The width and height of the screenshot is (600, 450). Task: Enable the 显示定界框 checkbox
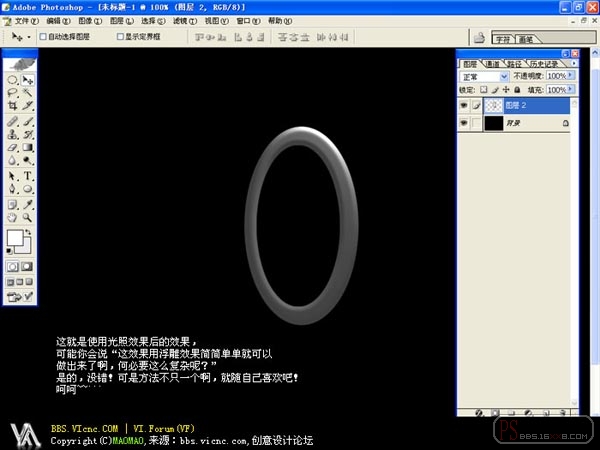coord(120,37)
